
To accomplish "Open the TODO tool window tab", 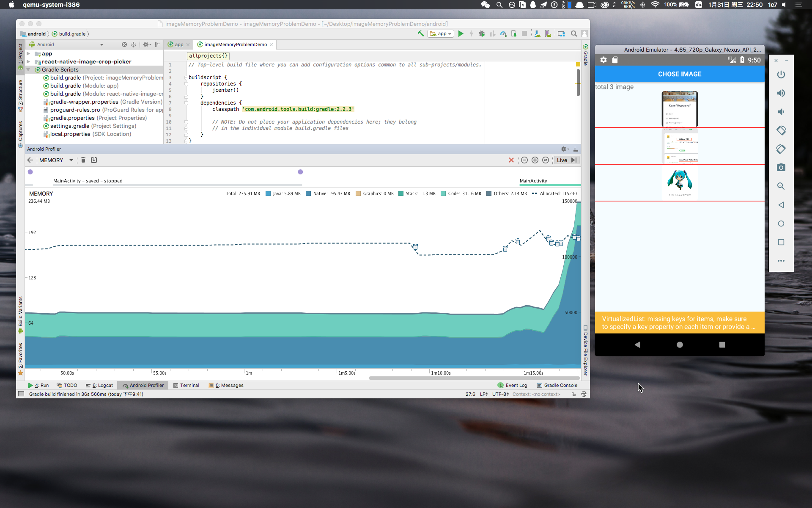I will tap(67, 385).
